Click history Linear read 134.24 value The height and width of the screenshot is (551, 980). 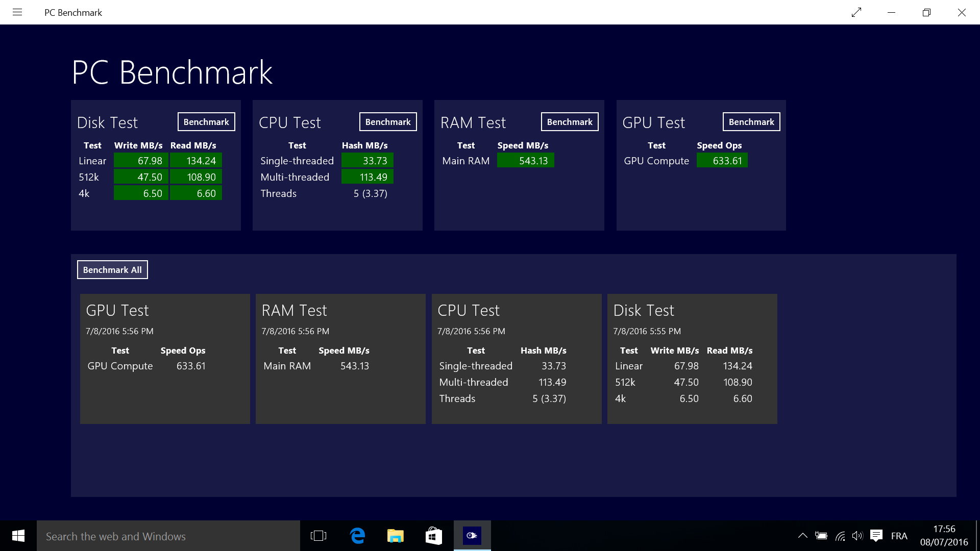coord(738,366)
